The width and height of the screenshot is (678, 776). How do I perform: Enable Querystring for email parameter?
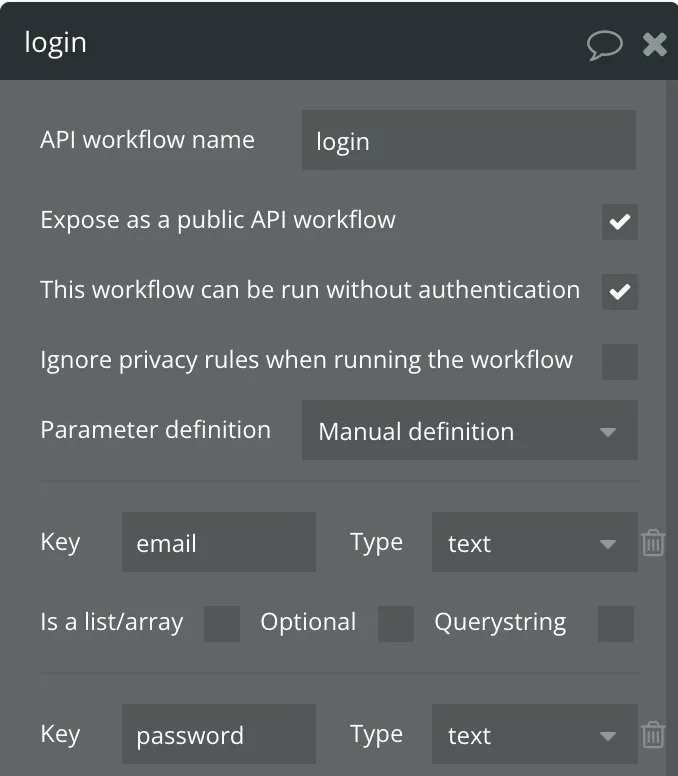pos(616,624)
